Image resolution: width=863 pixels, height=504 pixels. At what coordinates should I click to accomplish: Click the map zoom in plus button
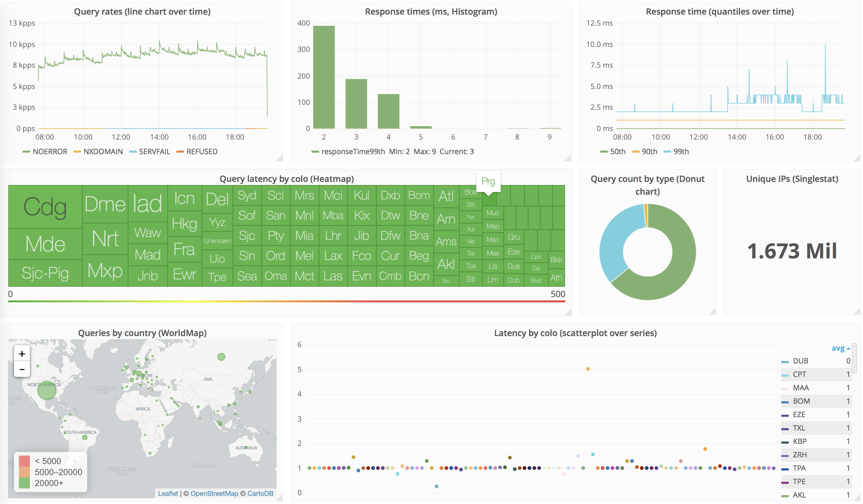(x=22, y=354)
